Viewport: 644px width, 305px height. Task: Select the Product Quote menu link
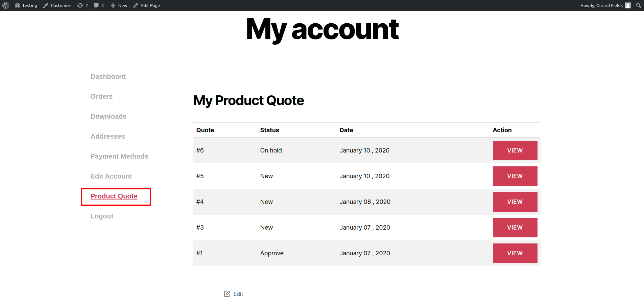click(114, 196)
